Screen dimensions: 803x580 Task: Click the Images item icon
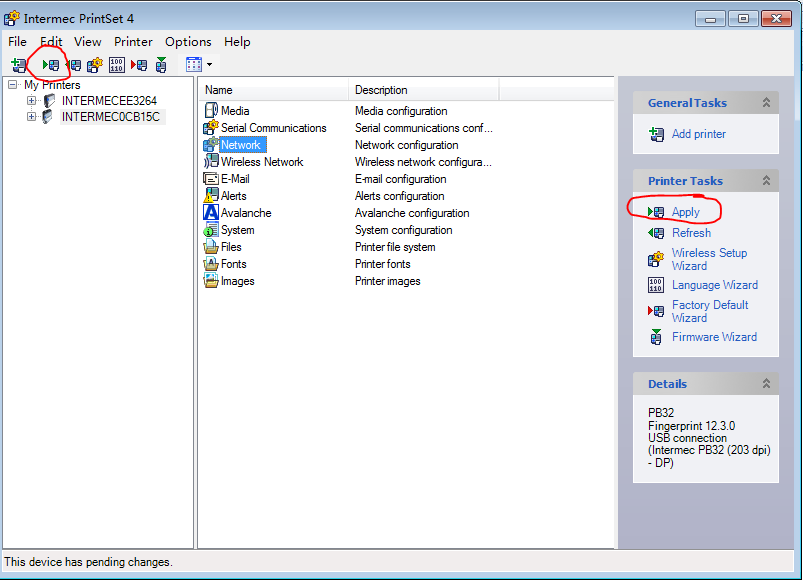click(x=211, y=281)
